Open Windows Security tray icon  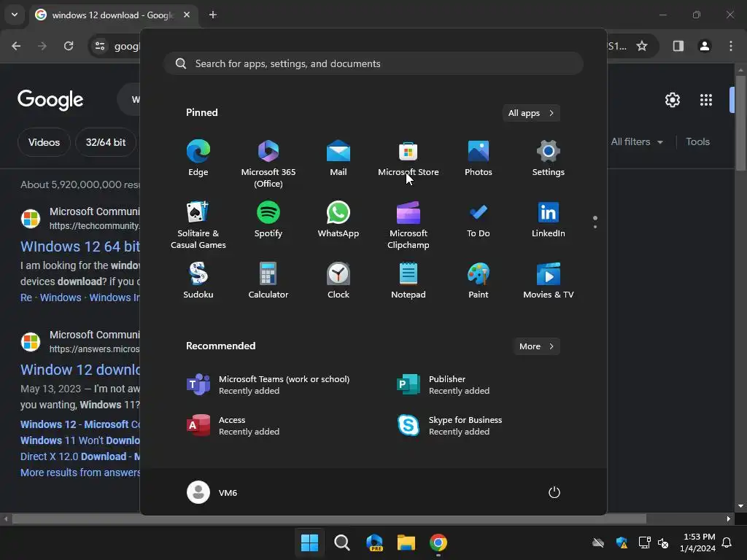click(x=622, y=542)
